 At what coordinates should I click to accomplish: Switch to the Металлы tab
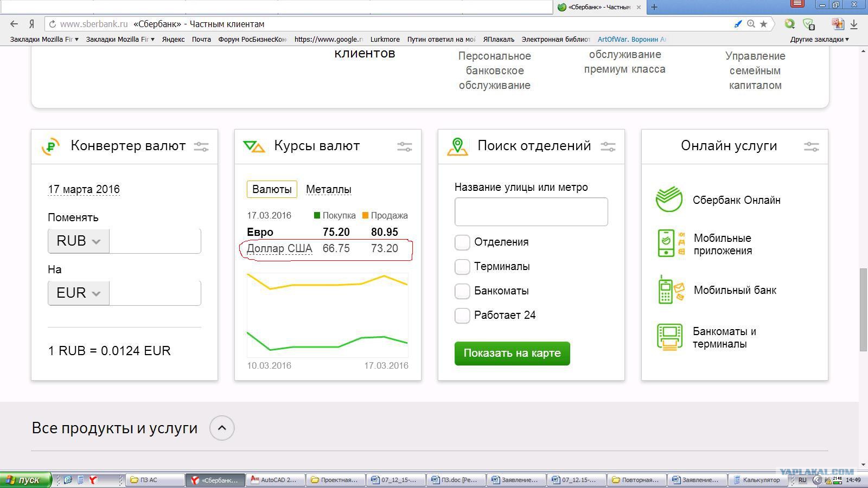tap(328, 189)
